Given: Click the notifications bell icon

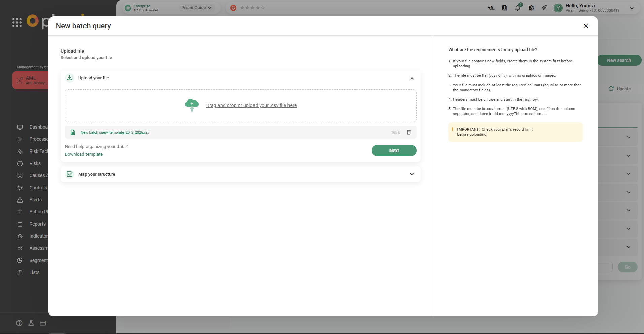Looking at the screenshot, I should pos(518,8).
